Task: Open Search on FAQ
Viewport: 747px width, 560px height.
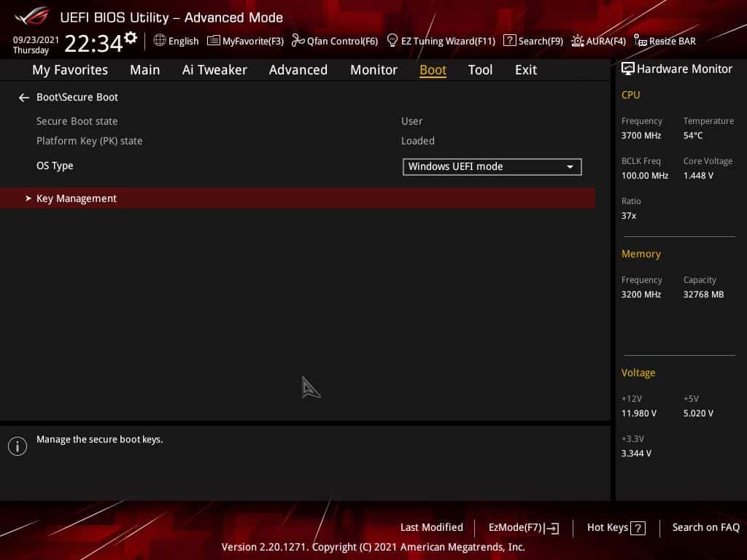Action: [x=706, y=527]
